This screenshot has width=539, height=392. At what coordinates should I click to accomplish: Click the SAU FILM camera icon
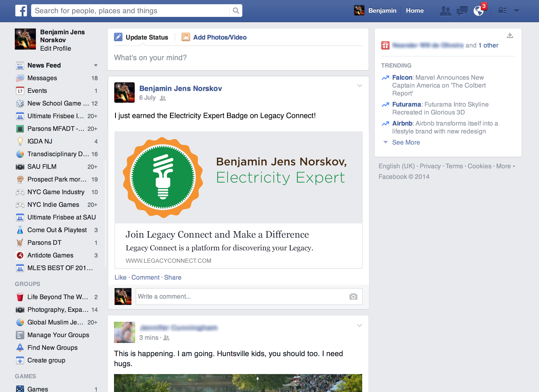(20, 167)
